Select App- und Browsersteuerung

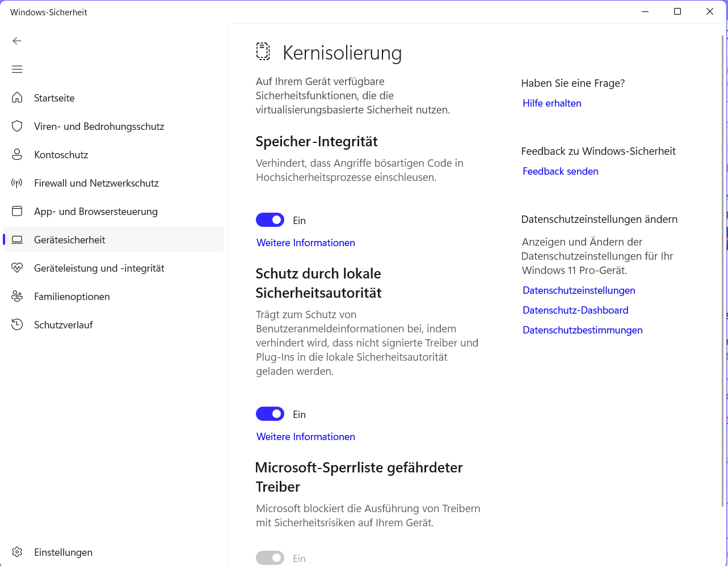(x=113, y=211)
